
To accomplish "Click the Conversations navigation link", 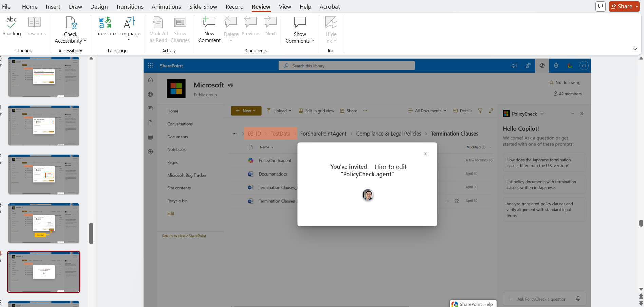I will click(x=180, y=124).
